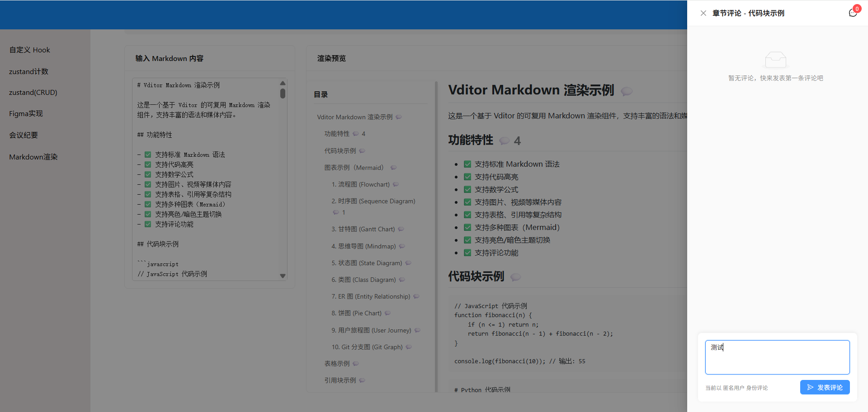This screenshot has height=412, width=868.
Task: Open TOC entry 6. 类图 (Class Diagram)
Action: click(363, 280)
